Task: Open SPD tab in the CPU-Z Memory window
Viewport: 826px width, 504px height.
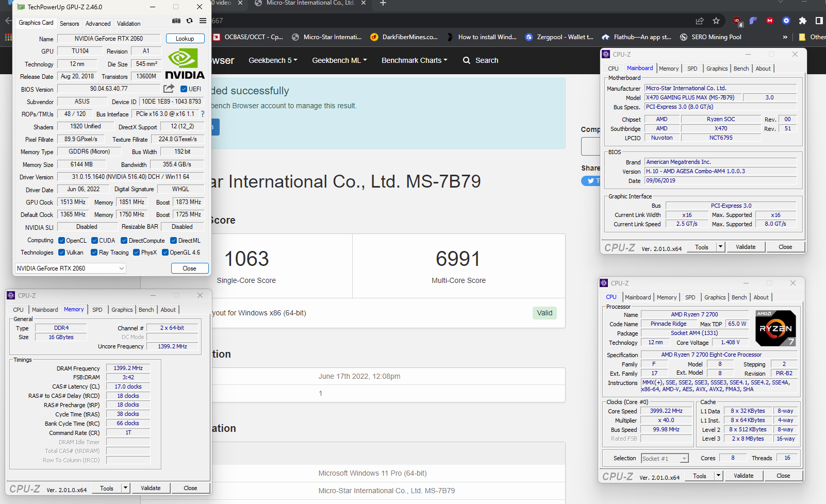Action: 97,310
